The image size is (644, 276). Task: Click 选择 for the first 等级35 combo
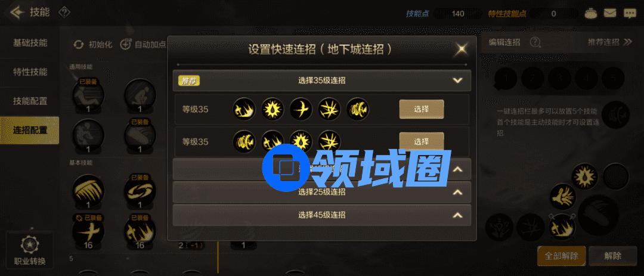coord(422,109)
